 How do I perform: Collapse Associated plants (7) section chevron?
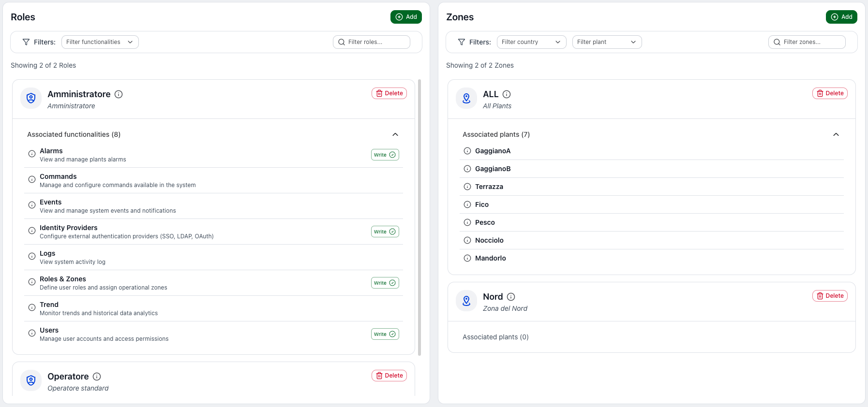tap(836, 134)
